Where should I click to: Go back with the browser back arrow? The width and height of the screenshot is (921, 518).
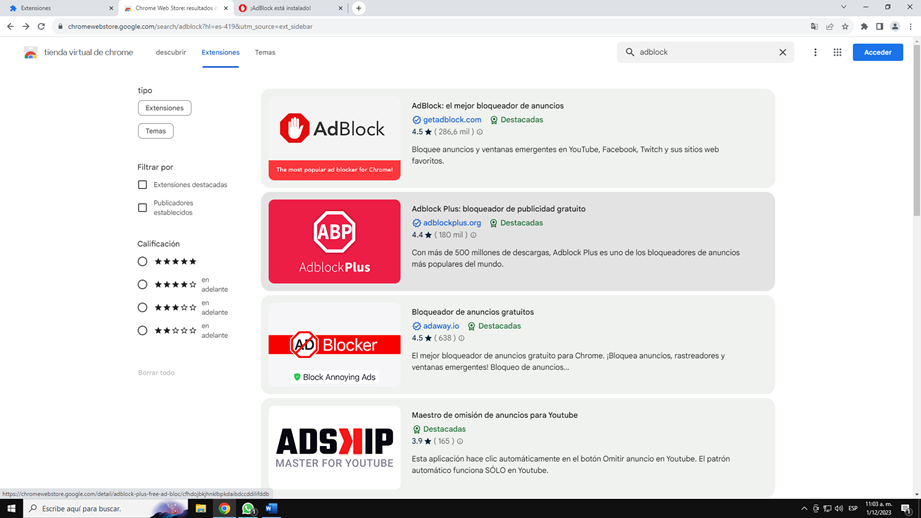point(11,26)
